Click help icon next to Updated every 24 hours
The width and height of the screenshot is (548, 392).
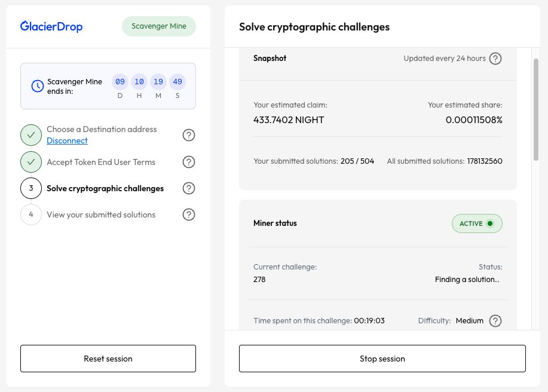495,59
